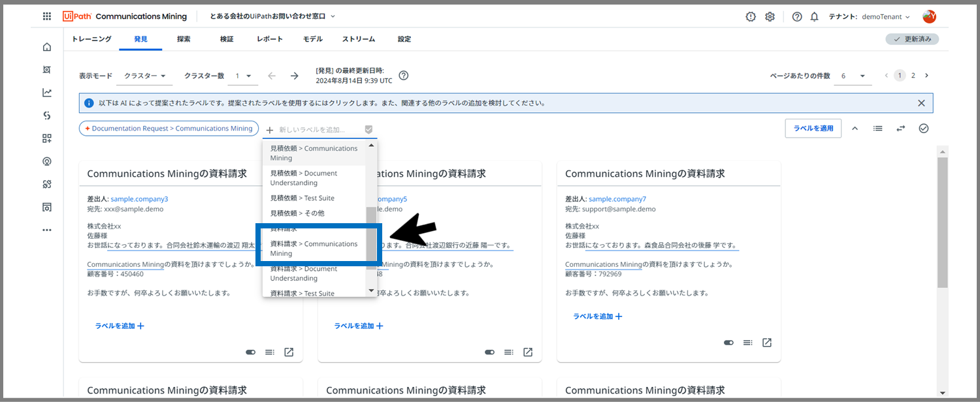
Task: Go to previous cluster with left arrow
Action: click(272, 76)
